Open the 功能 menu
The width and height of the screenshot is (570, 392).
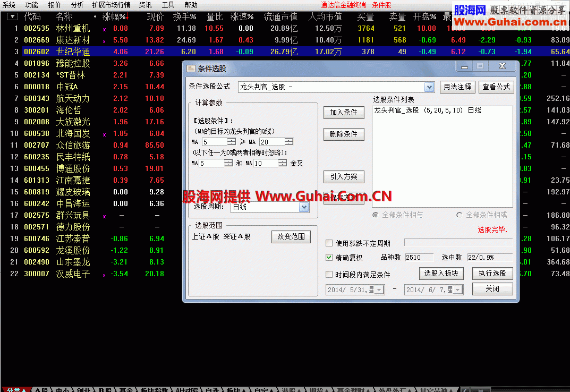32,5
